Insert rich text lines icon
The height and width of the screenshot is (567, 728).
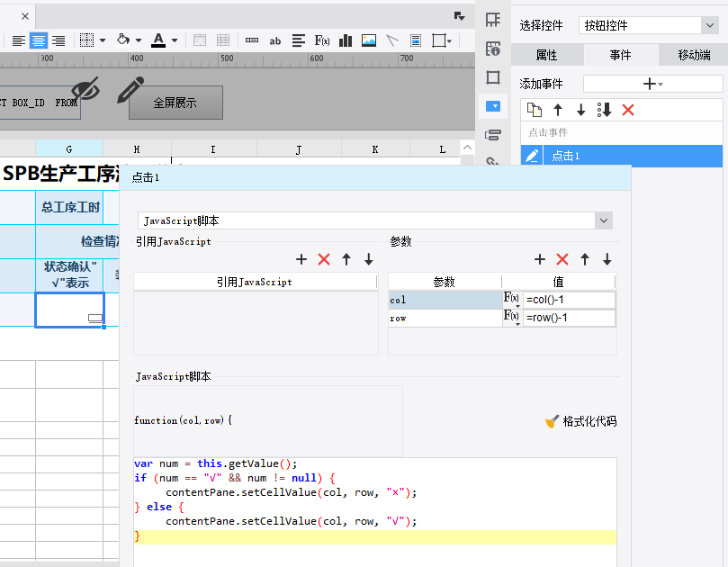tap(299, 40)
